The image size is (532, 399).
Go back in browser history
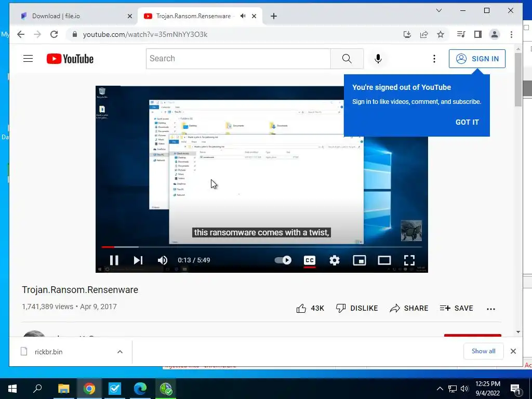click(21, 34)
